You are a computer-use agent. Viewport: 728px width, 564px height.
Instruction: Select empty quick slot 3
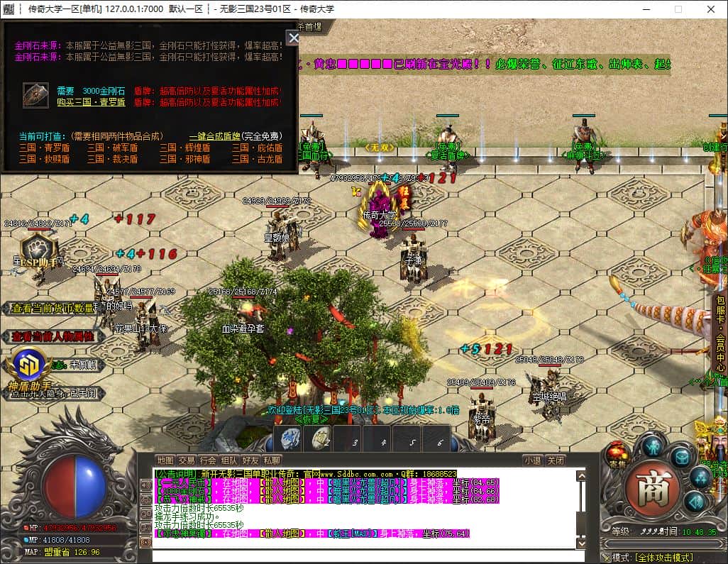click(x=348, y=439)
